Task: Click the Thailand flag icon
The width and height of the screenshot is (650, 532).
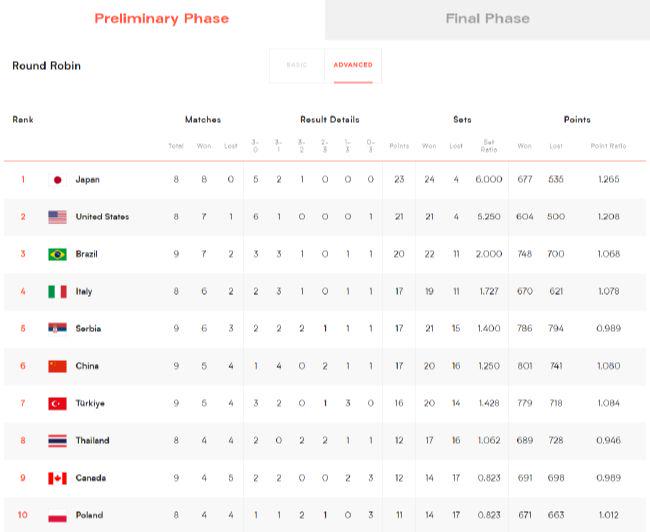Action: [57, 441]
